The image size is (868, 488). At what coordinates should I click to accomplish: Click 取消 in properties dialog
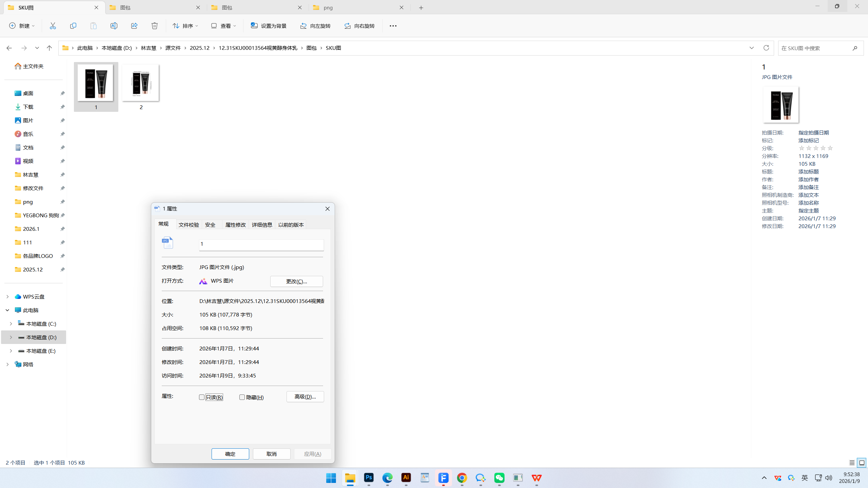click(272, 454)
